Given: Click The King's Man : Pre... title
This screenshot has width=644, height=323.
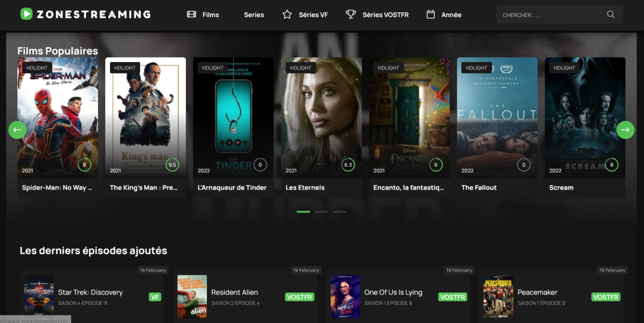Looking at the screenshot, I should (144, 188).
